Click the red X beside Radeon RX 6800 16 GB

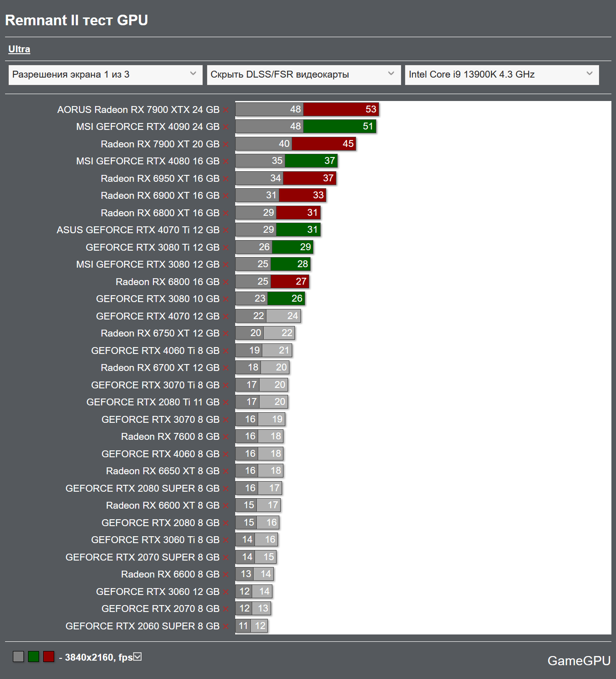(226, 282)
